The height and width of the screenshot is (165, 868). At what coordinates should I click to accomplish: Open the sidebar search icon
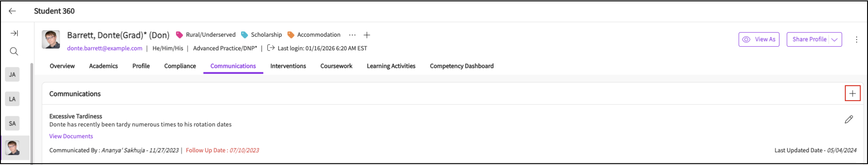(14, 51)
